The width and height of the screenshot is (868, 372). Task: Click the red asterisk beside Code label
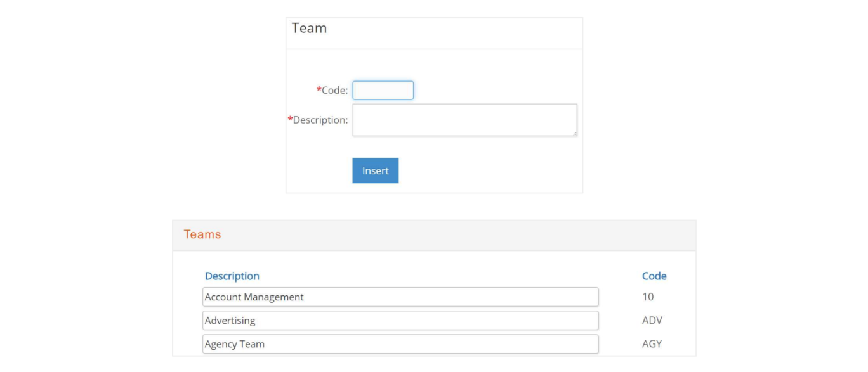point(319,89)
